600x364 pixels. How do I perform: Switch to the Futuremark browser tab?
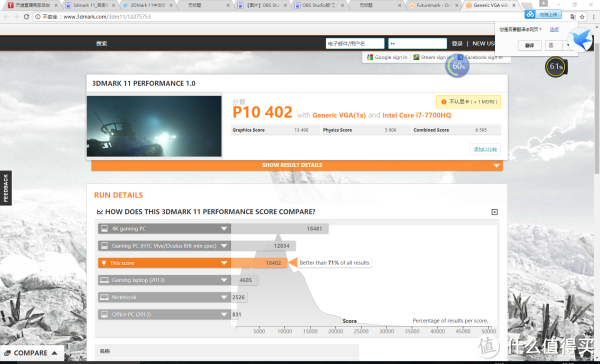tap(433, 5)
